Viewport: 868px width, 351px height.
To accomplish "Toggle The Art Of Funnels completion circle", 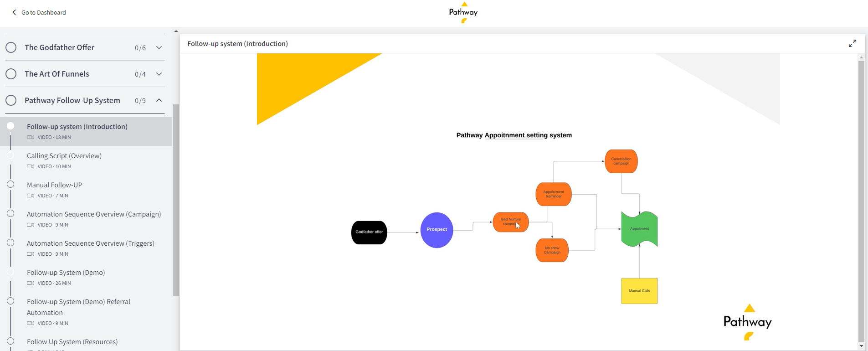I will coord(11,74).
